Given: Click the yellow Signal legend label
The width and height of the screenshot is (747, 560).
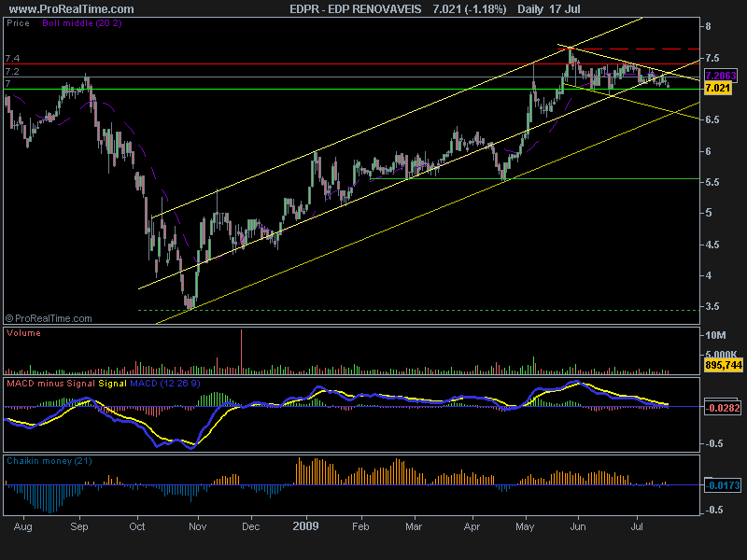Looking at the screenshot, I should pyautogui.click(x=112, y=384).
